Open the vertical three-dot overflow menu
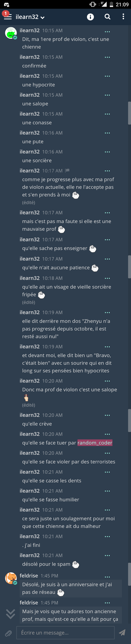The height and width of the screenshot is (644, 131). (x=123, y=17)
